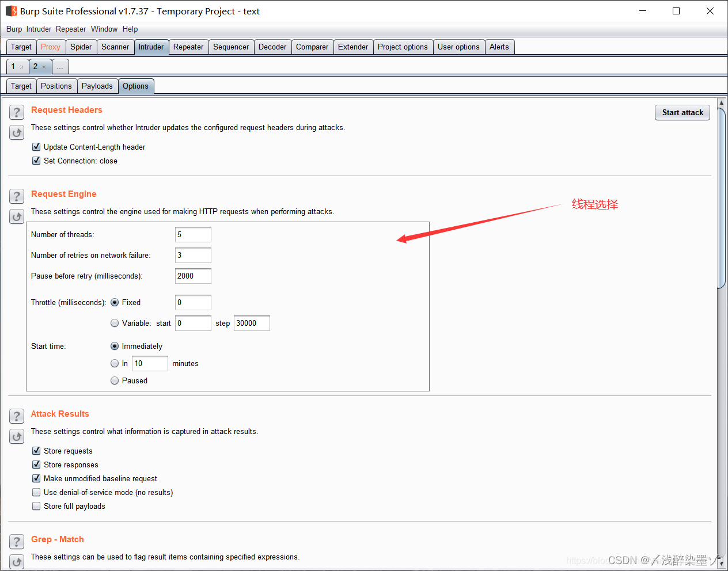Image resolution: width=728 pixels, height=571 pixels.
Task: Open Intruder Target sub-tab
Action: click(21, 86)
